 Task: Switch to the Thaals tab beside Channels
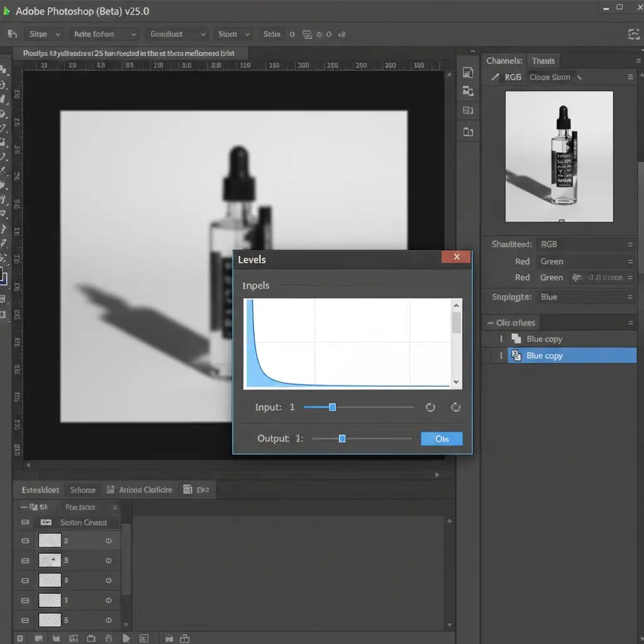click(x=543, y=61)
